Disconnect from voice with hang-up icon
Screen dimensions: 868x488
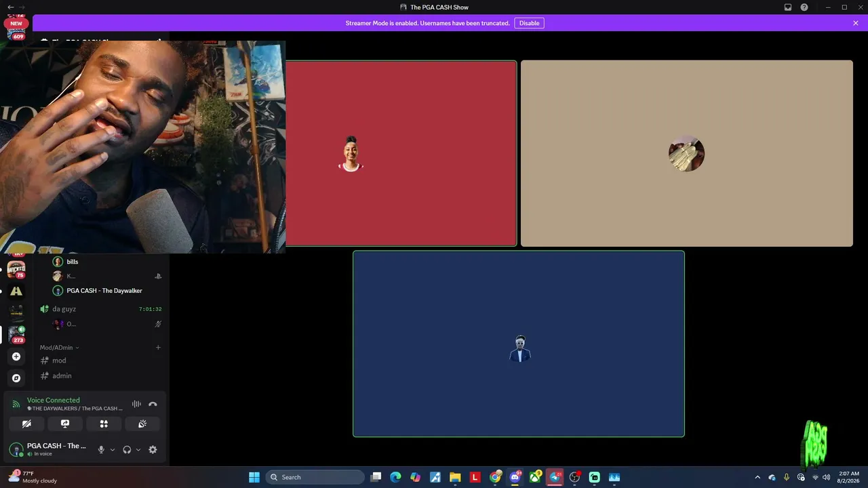tap(153, 404)
